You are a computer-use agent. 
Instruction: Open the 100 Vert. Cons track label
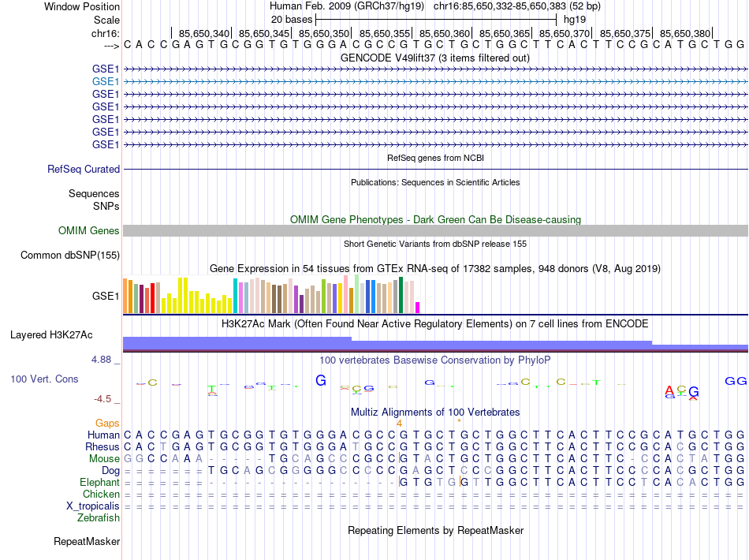pos(44,379)
